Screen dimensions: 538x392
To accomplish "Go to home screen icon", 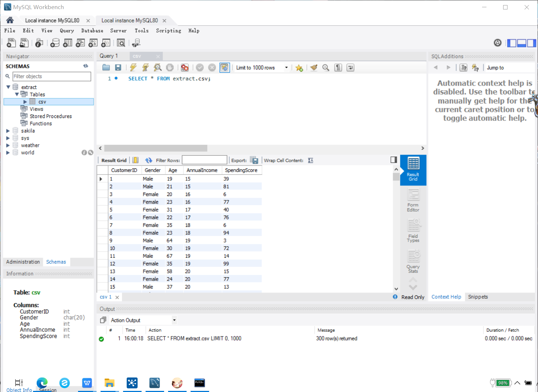I will (10, 20).
